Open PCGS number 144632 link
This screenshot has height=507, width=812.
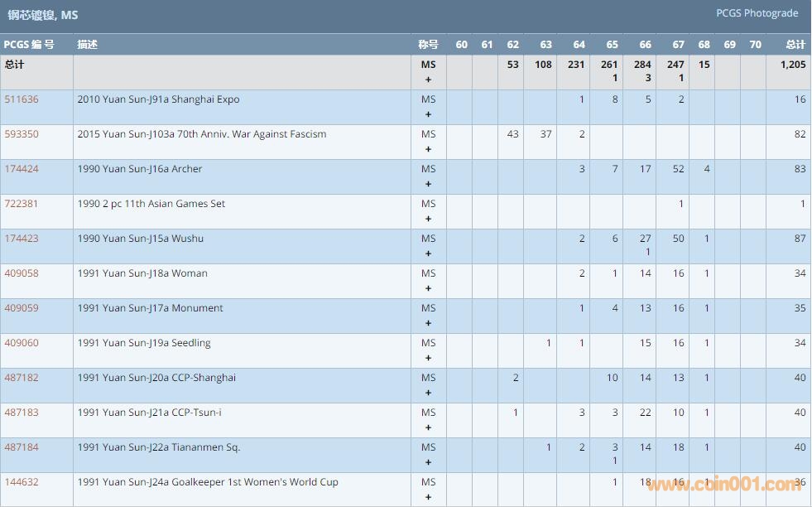click(22, 482)
